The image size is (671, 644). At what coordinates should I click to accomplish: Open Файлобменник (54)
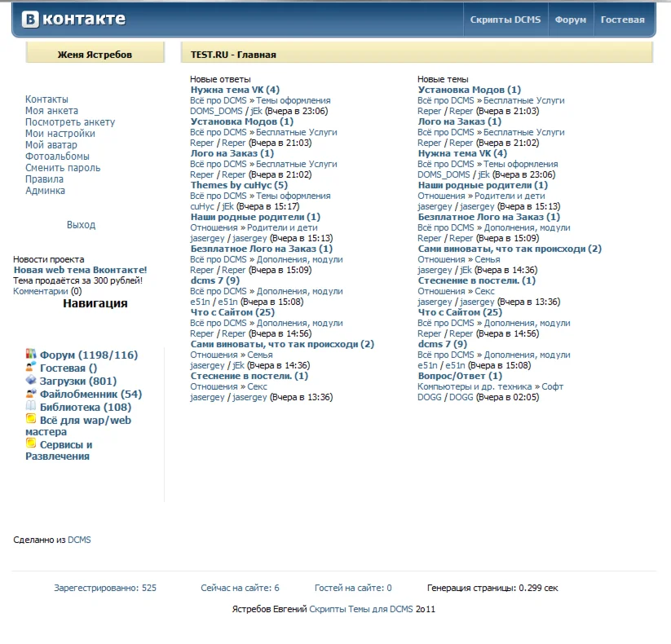[90, 394]
